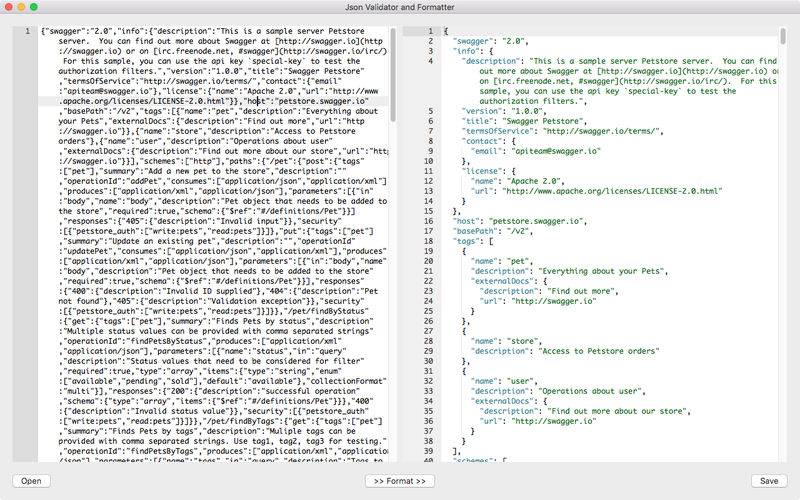Click "version": "1.0.0" in the formatted pane

coord(504,111)
